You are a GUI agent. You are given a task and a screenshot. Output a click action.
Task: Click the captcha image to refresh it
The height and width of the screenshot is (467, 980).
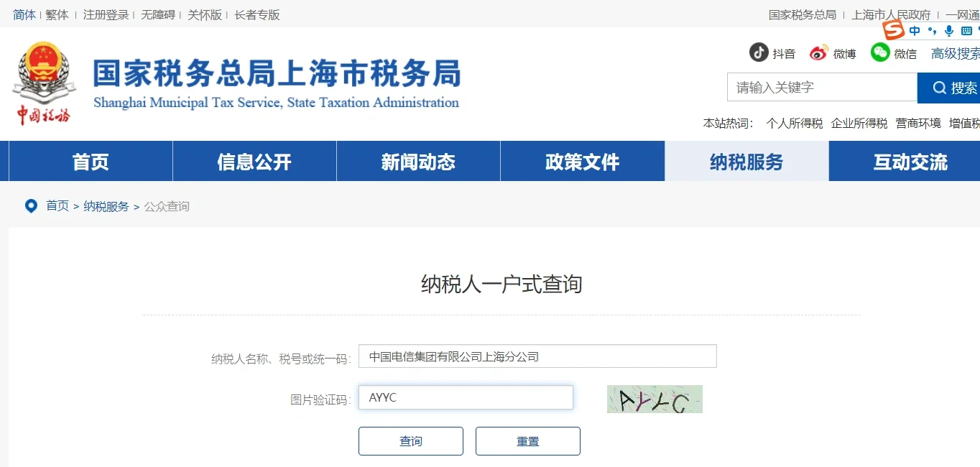(654, 399)
